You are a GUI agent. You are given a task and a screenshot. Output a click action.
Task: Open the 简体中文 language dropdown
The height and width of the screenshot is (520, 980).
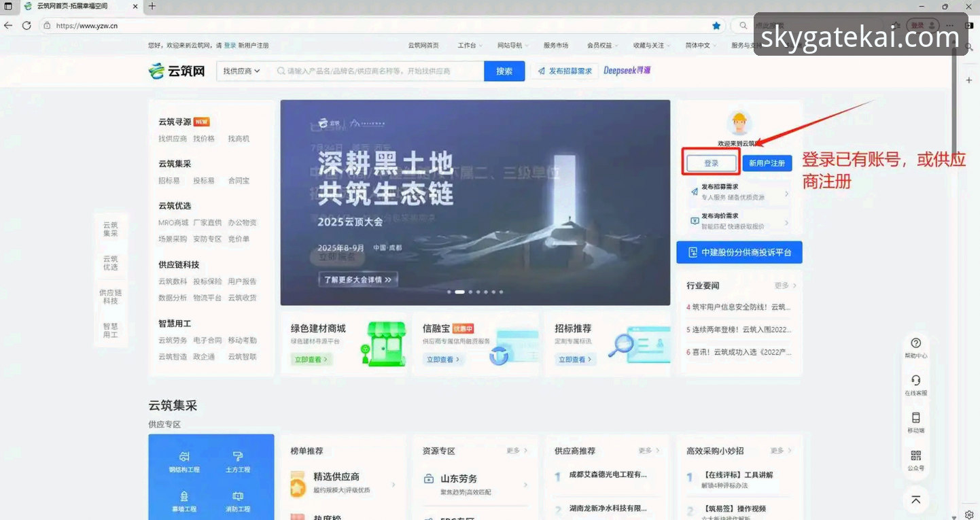[x=701, y=46]
